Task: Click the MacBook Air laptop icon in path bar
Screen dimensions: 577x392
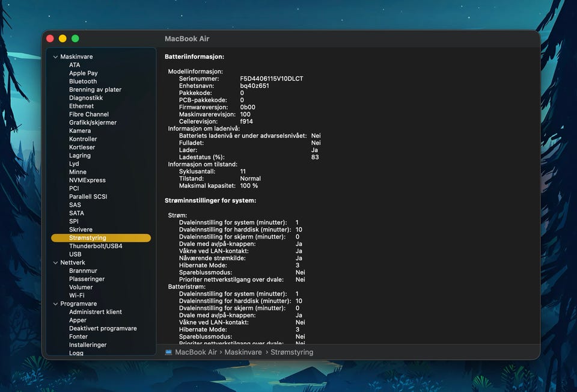Action: 168,352
